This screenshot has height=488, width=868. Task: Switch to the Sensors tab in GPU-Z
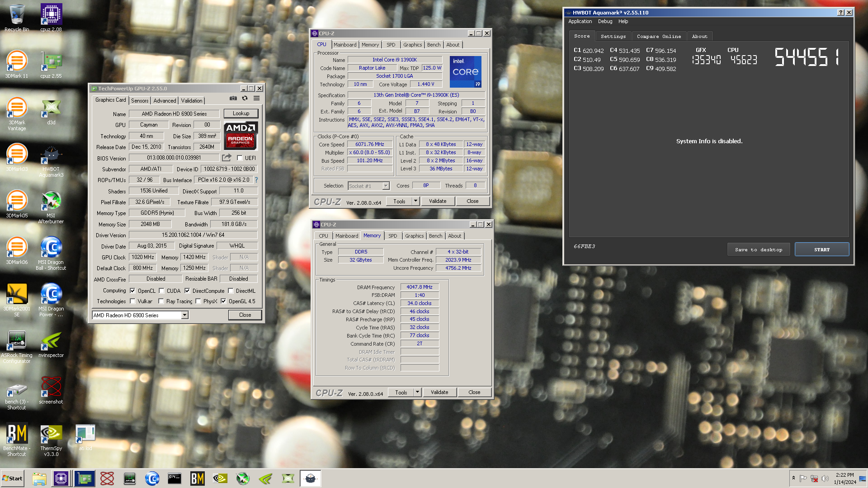[140, 101]
